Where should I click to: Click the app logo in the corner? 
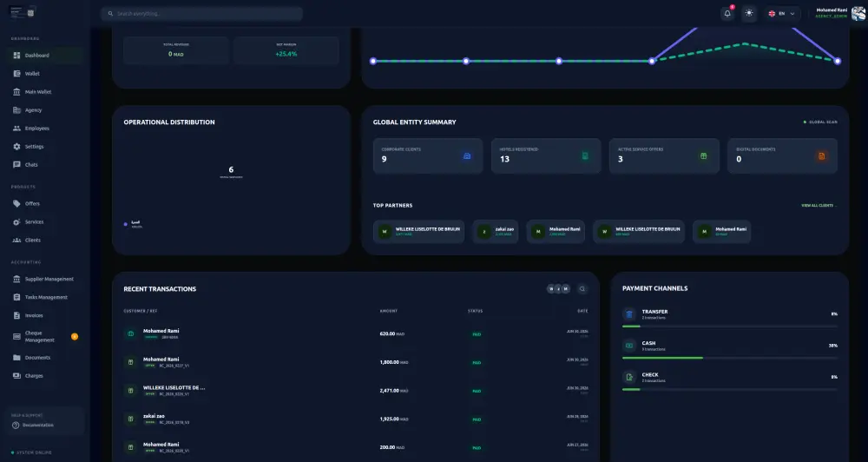(x=23, y=12)
